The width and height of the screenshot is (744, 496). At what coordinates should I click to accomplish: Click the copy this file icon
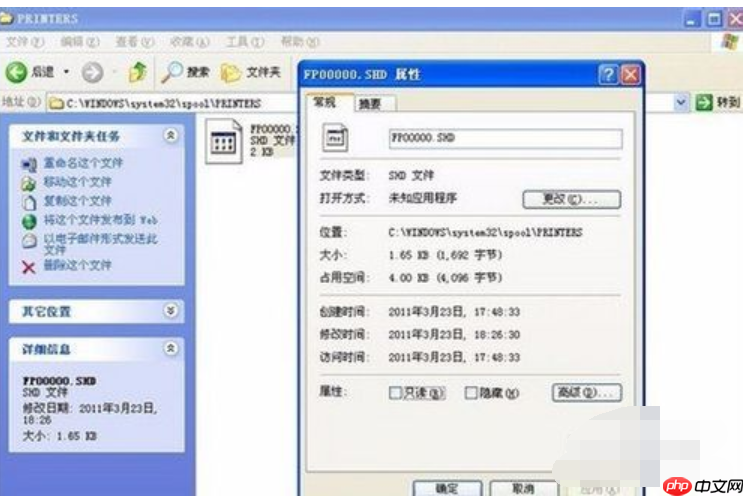tap(29, 202)
